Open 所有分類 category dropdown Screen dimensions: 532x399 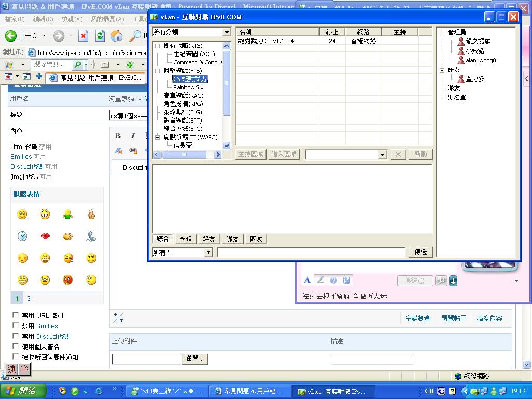[x=227, y=32]
